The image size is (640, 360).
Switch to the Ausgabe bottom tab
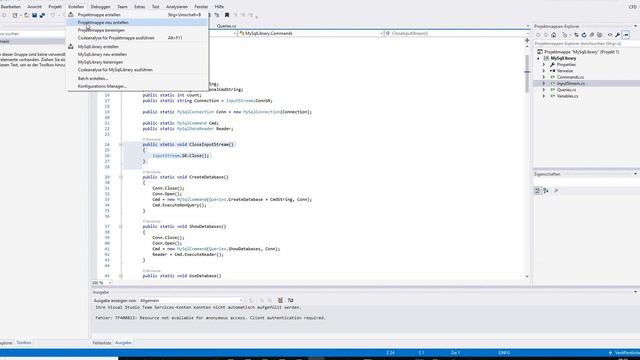[x=123, y=343]
